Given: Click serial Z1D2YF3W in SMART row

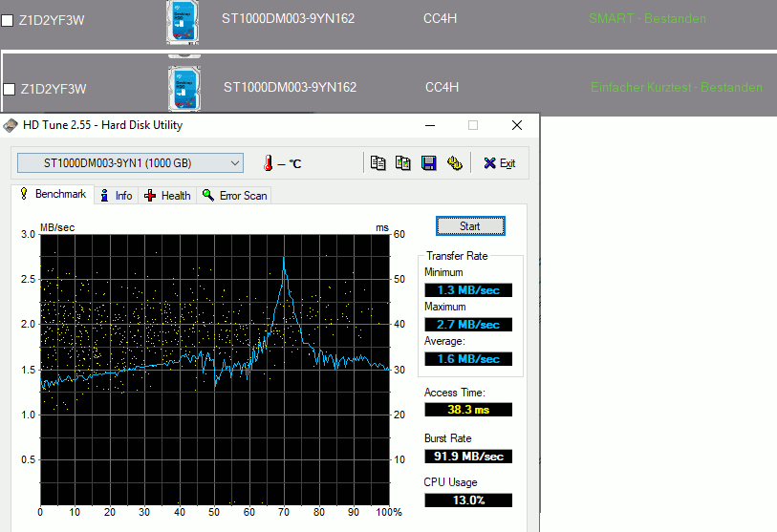Looking at the screenshot, I should click(52, 20).
